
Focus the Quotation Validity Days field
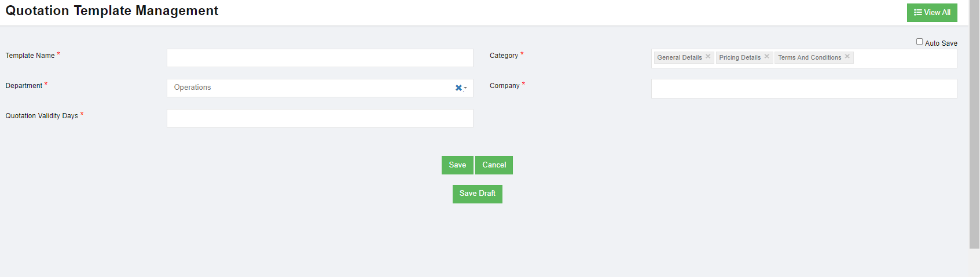(x=320, y=118)
